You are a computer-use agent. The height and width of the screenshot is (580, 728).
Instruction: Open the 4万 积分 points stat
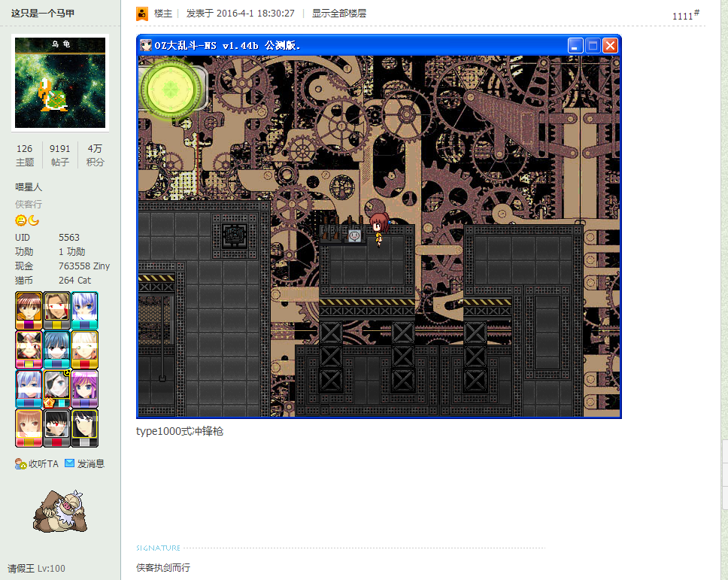click(96, 155)
